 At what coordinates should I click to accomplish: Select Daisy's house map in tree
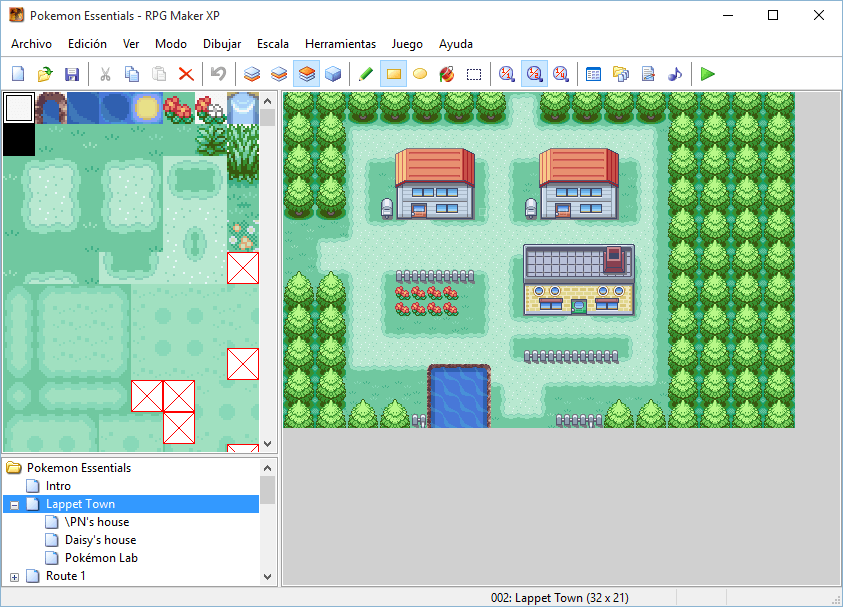[x=100, y=540]
